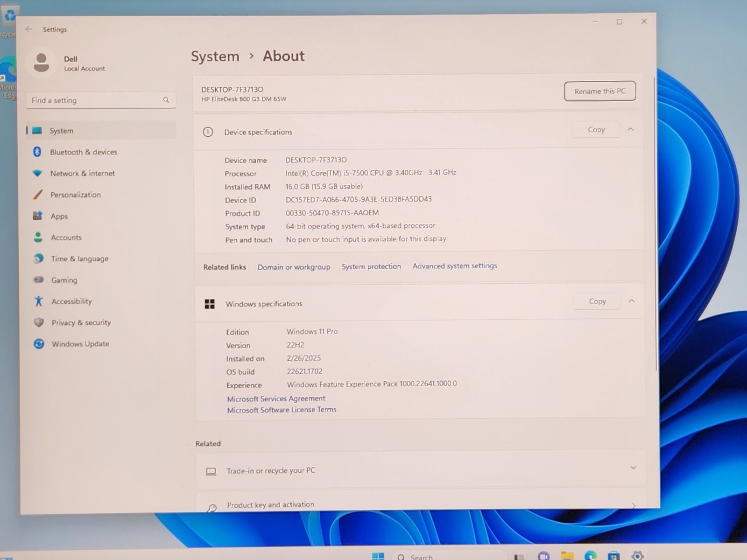Click the model text HP EliteDesk 800 G3 DM 65W
The width and height of the screenshot is (747, 560).
pos(244,99)
